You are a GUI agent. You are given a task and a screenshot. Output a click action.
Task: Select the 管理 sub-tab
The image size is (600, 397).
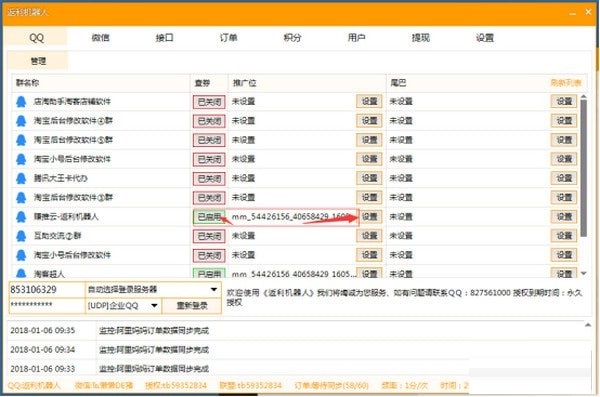38,61
